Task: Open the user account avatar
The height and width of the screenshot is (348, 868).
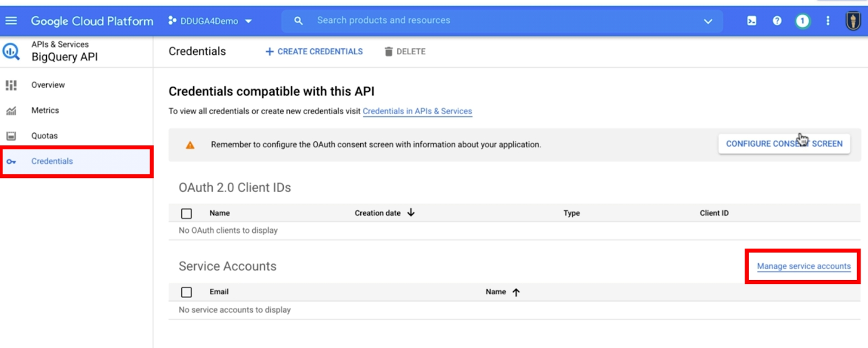Action: tap(853, 21)
